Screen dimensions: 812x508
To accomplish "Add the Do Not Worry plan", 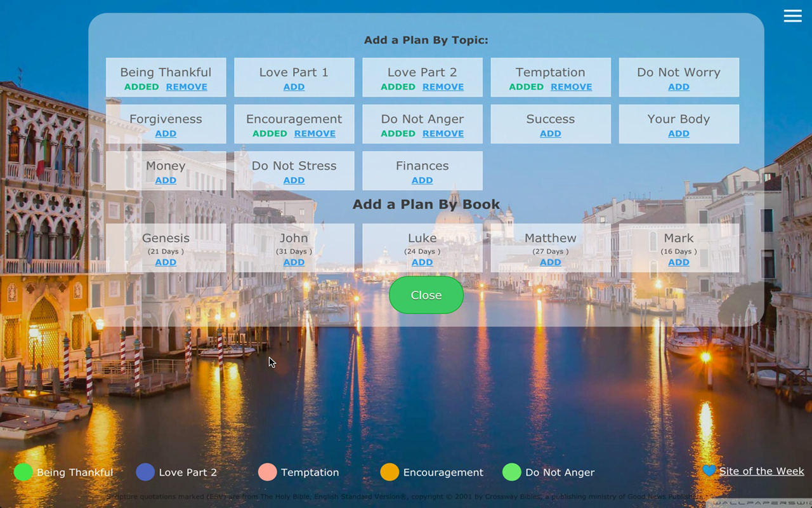I will coord(679,87).
